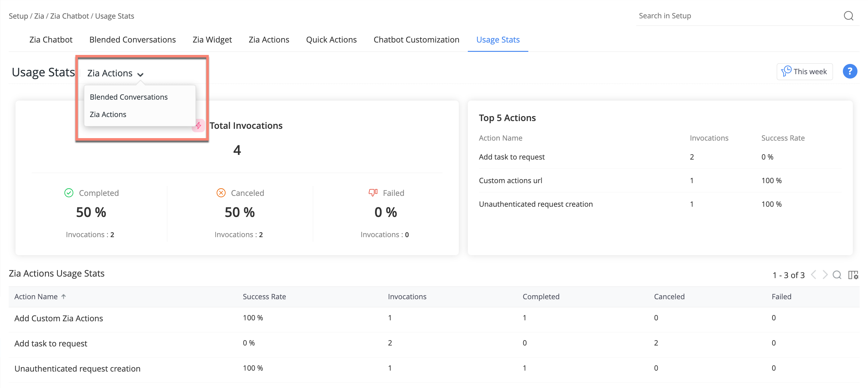Image resolution: width=868 pixels, height=388 pixels.
Task: Switch to the Zia Chatbot tab
Action: pyautogui.click(x=51, y=40)
